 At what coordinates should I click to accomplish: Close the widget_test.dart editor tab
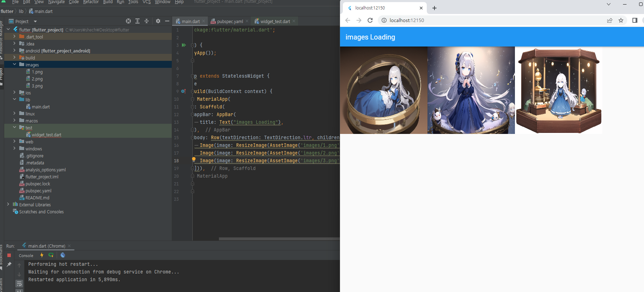point(294,21)
